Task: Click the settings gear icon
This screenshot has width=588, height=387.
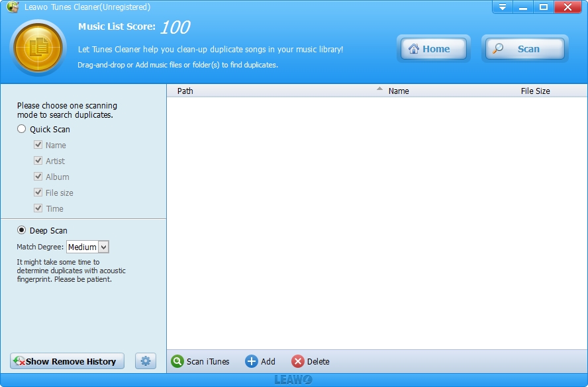Action: coord(146,361)
